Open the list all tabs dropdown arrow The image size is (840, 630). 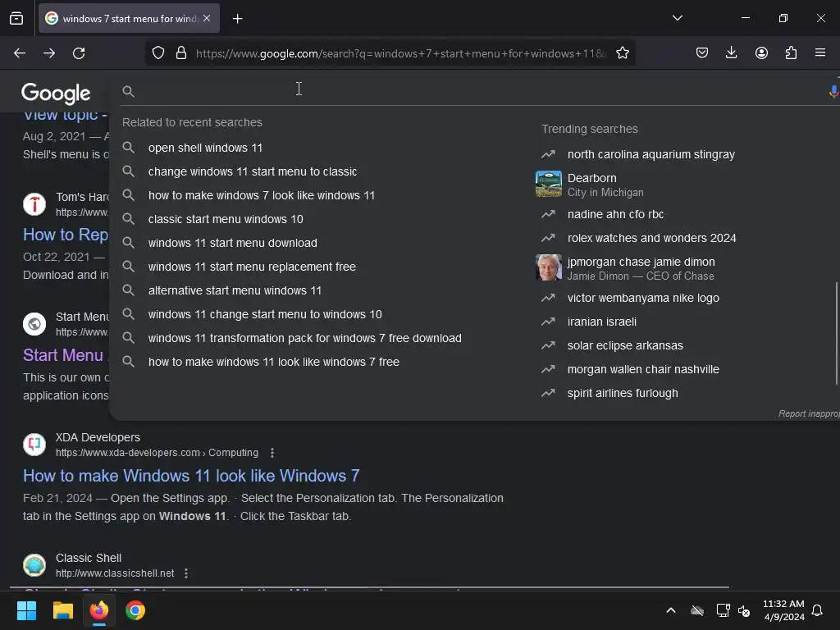677,18
